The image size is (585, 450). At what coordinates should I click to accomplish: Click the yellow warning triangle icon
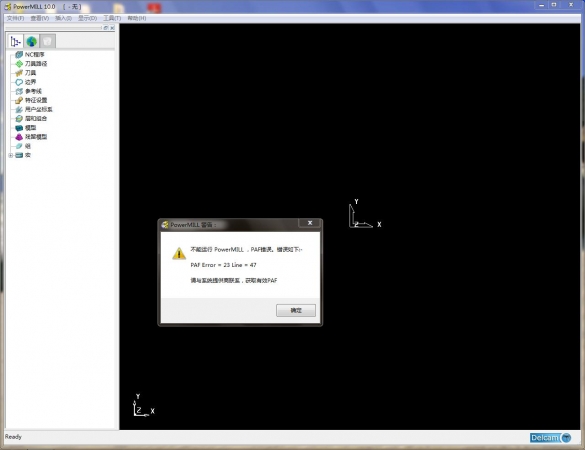point(179,254)
